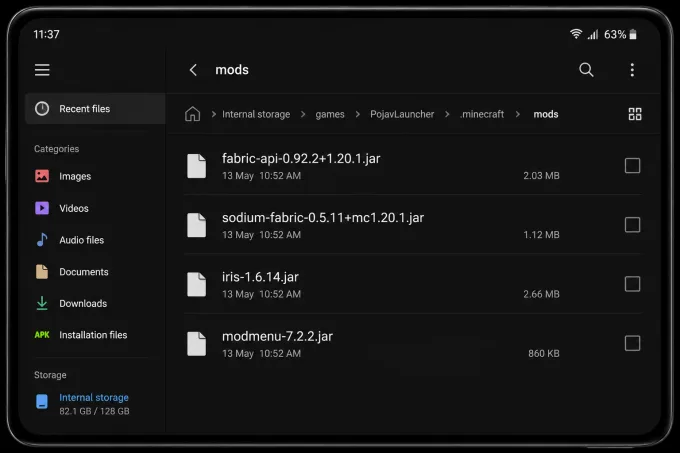This screenshot has height=453, width=680.
Task: Open Images category label
Action: [75, 176]
